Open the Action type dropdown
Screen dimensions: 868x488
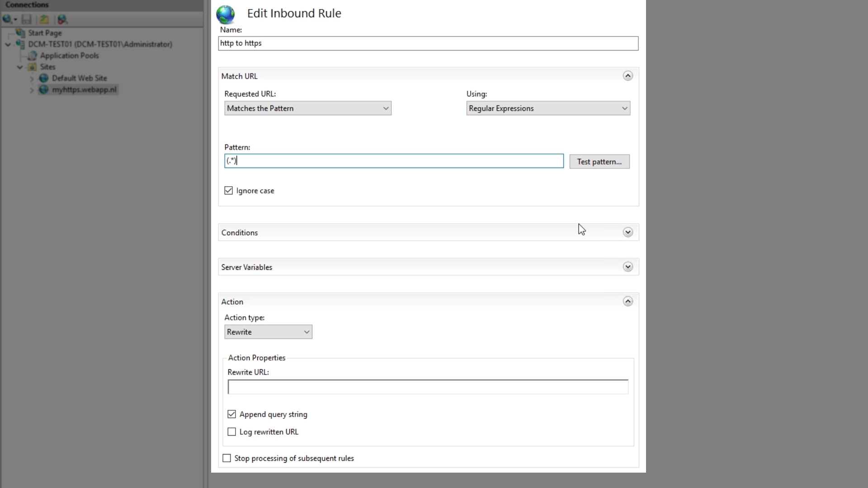click(x=268, y=332)
